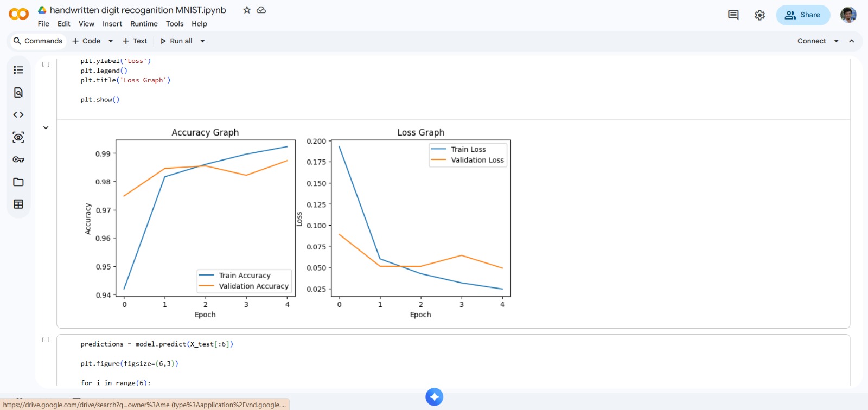The height and width of the screenshot is (410, 868).
Task: Open the Secrets key panel
Action: [18, 159]
